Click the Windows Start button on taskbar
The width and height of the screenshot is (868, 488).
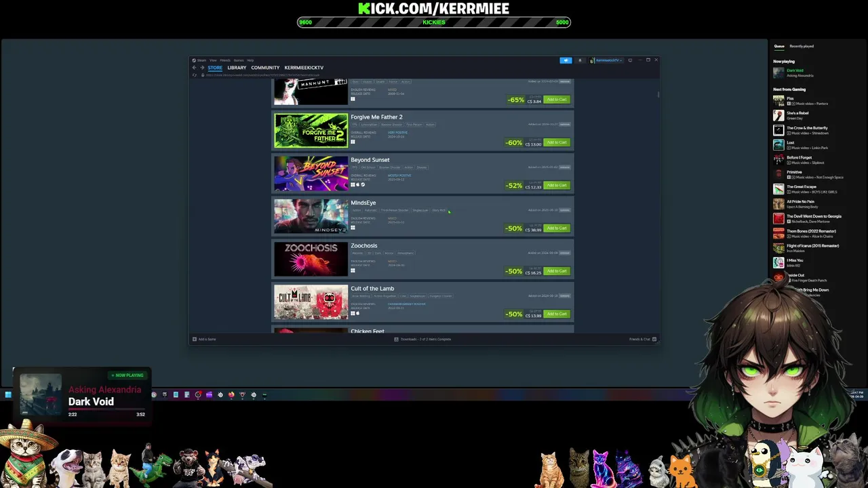[x=8, y=394]
